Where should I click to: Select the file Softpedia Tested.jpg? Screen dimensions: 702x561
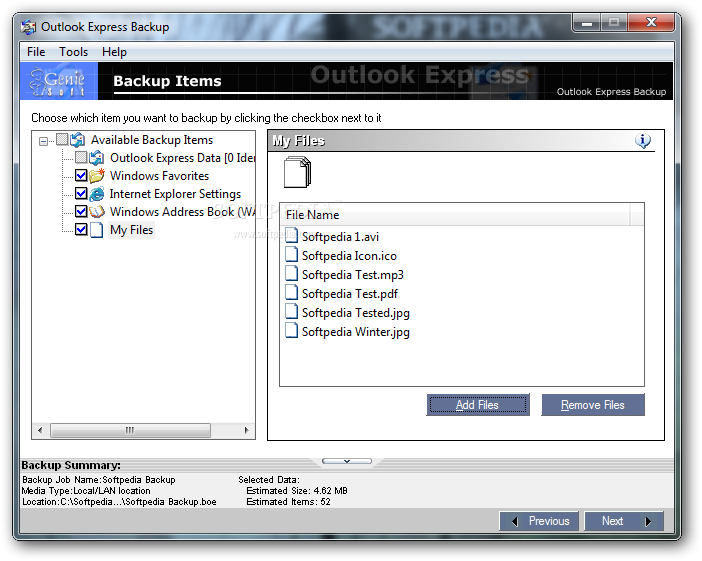(355, 313)
